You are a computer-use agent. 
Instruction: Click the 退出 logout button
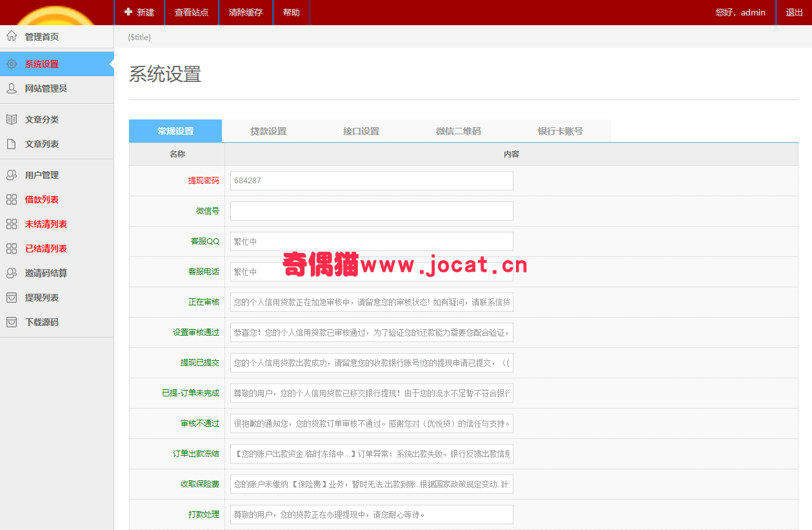(794, 12)
